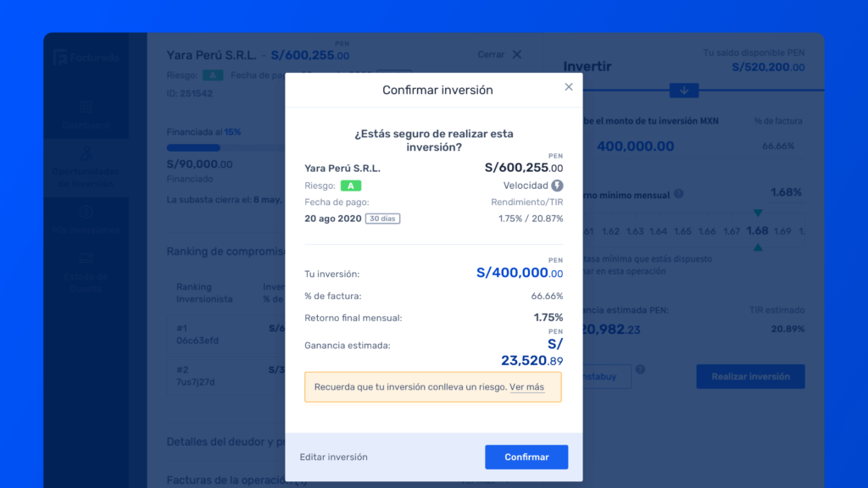Go to Mis inversiones in sidebar

[x=86, y=213]
